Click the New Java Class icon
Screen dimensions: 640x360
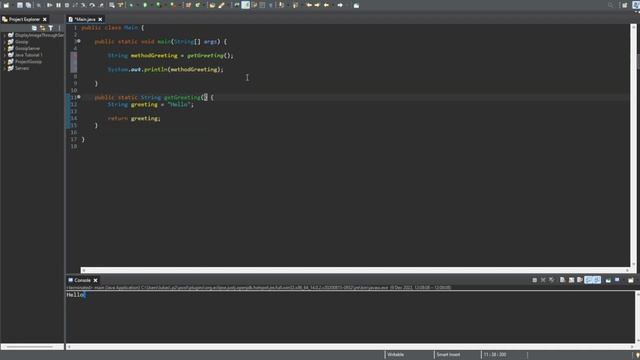[198, 5]
